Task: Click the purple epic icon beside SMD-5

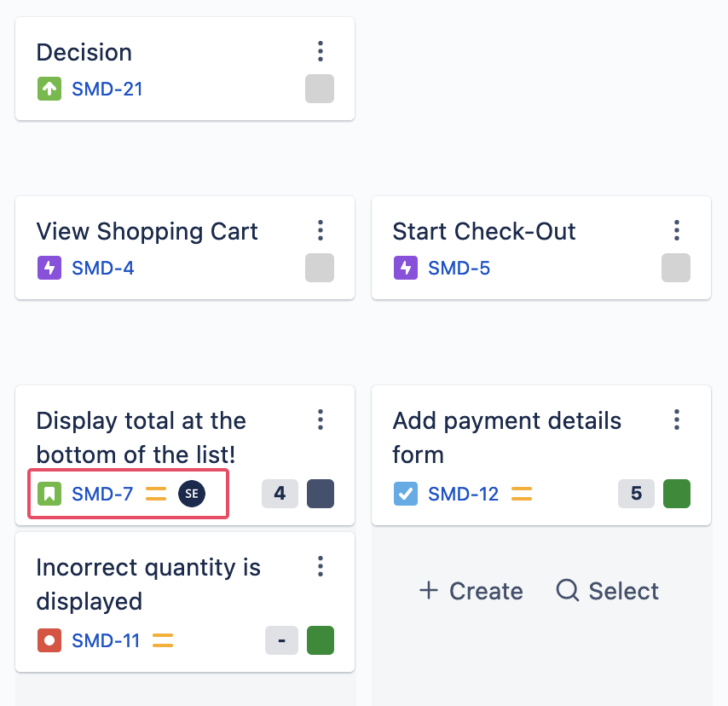Action: [406, 269]
